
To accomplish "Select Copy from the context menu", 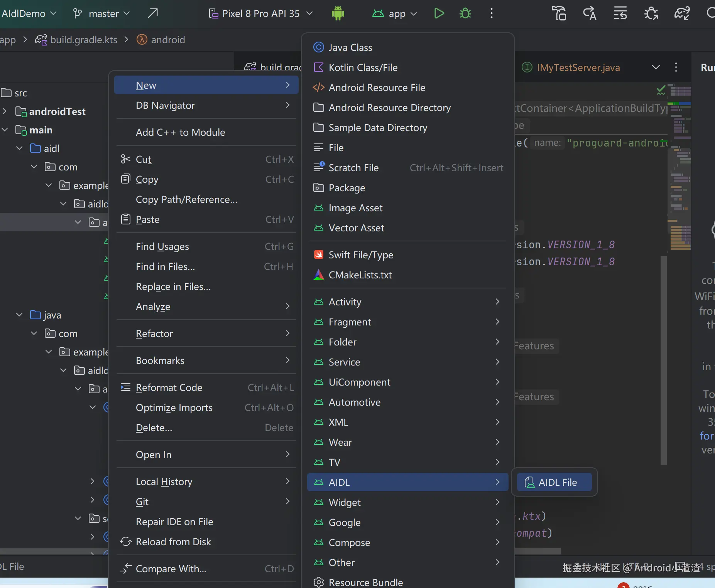I will tap(206, 179).
